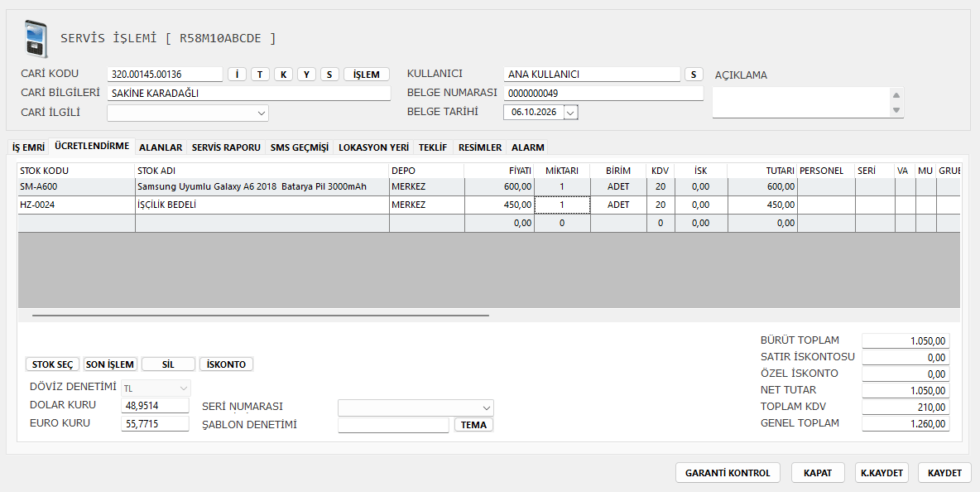
Task: Click the T button next to Cari Kodu
Action: tap(260, 75)
